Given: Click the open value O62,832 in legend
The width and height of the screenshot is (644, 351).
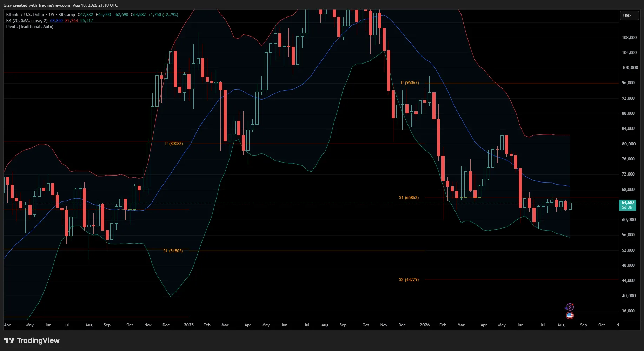Looking at the screenshot, I should [85, 15].
